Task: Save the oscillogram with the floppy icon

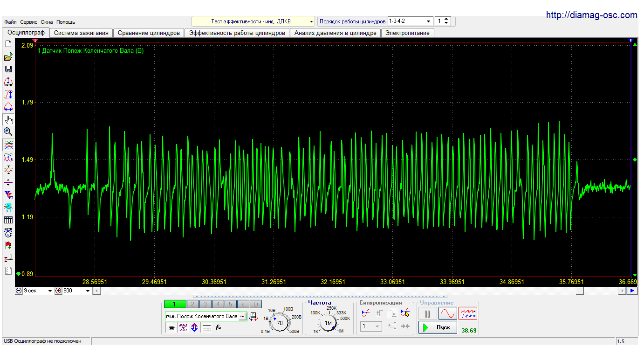Action: [8, 69]
